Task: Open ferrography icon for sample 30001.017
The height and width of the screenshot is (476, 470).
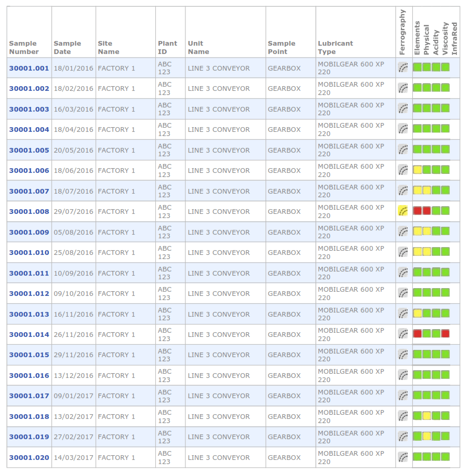Action: 403,395
